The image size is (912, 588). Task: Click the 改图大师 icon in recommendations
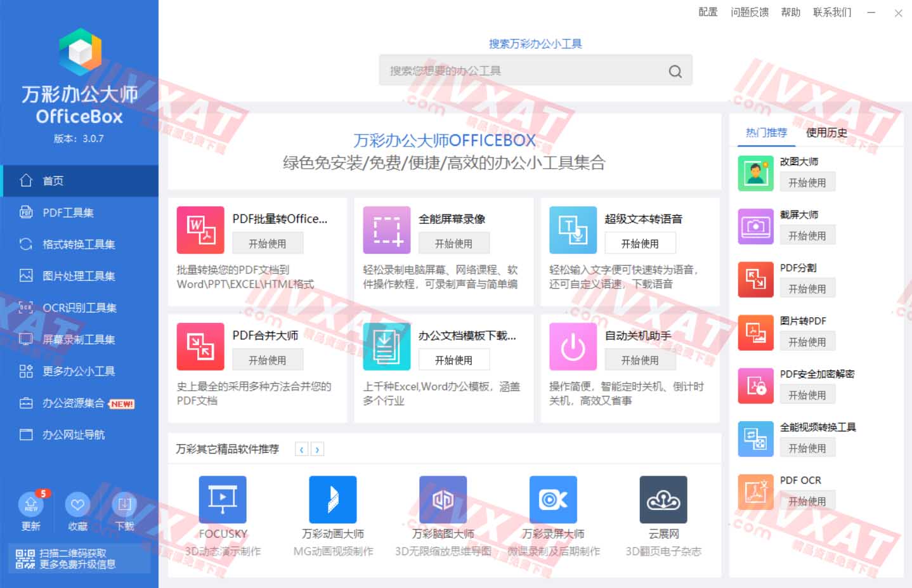click(755, 173)
